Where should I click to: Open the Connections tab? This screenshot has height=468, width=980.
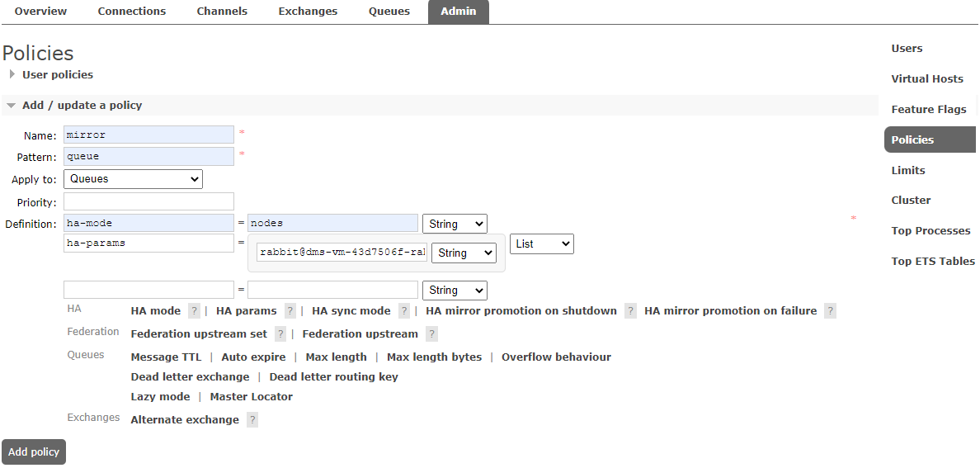pyautogui.click(x=131, y=12)
